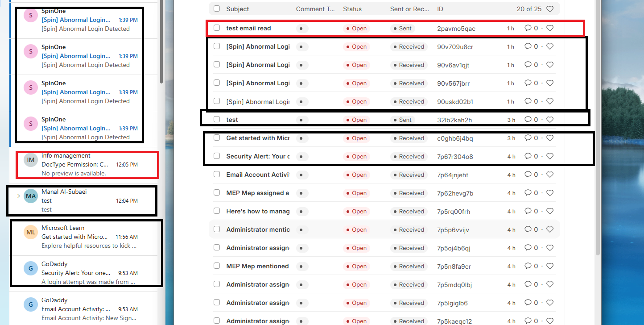
Task: Toggle the select-all checkbox beside Subject
Action: [x=217, y=8]
